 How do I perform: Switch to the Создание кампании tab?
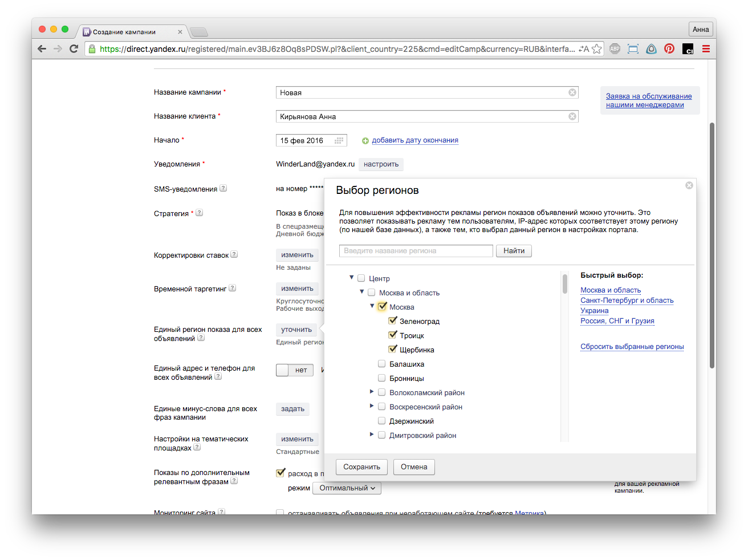pos(124,32)
